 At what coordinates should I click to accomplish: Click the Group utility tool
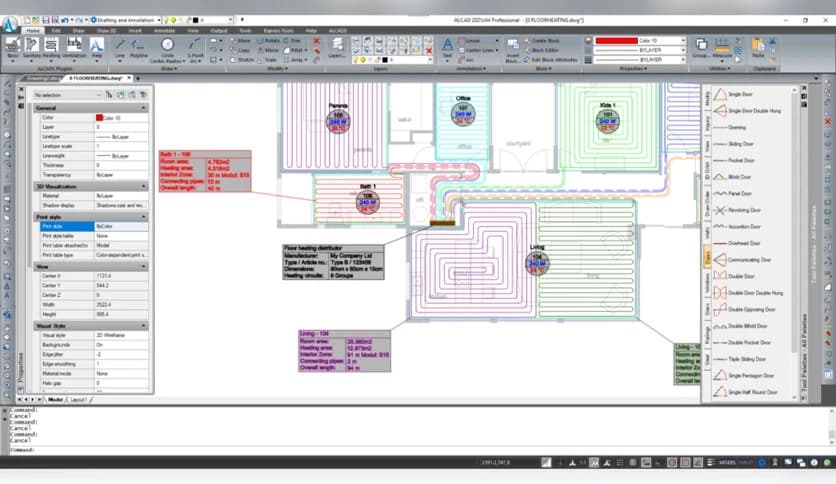701,47
